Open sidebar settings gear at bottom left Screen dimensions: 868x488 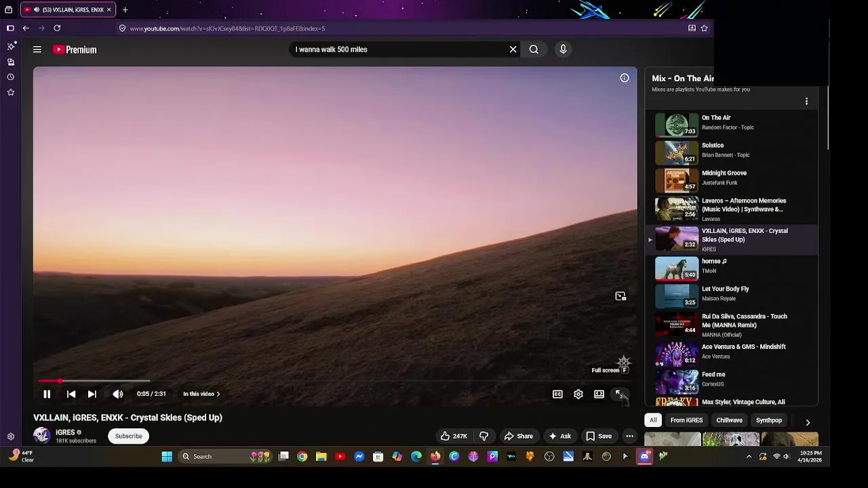click(11, 437)
